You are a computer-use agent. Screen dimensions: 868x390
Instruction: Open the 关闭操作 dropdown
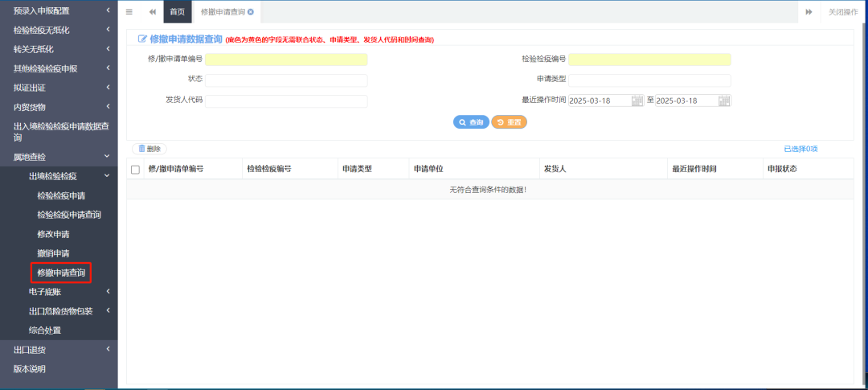point(842,12)
